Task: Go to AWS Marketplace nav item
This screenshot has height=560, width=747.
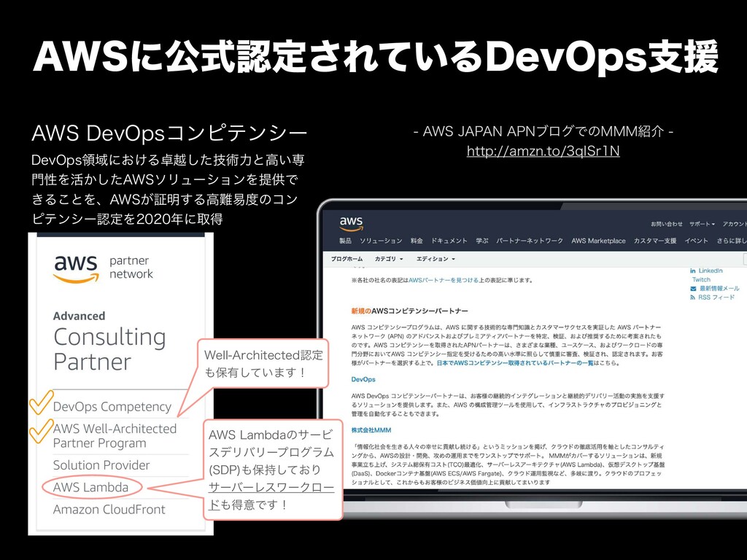Action: coord(598,241)
